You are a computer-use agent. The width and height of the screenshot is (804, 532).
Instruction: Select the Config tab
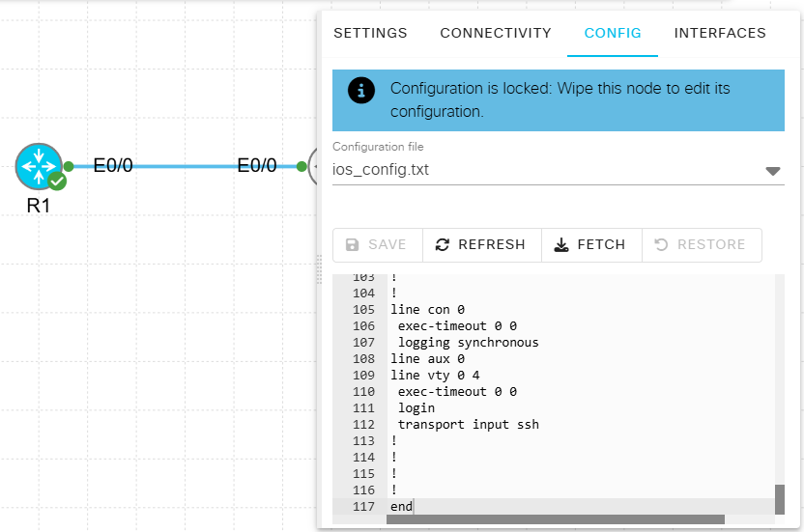point(613,33)
